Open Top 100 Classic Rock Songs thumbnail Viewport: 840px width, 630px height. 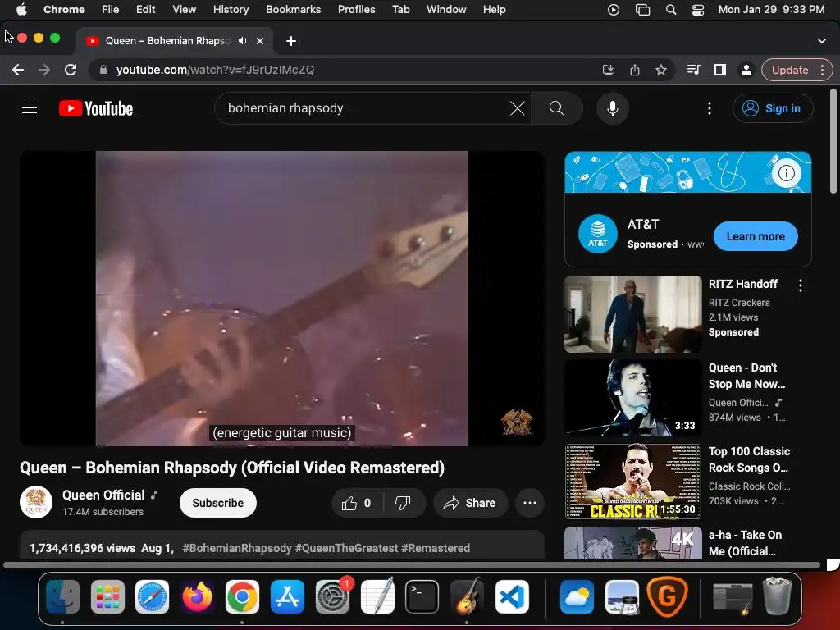tap(632, 481)
